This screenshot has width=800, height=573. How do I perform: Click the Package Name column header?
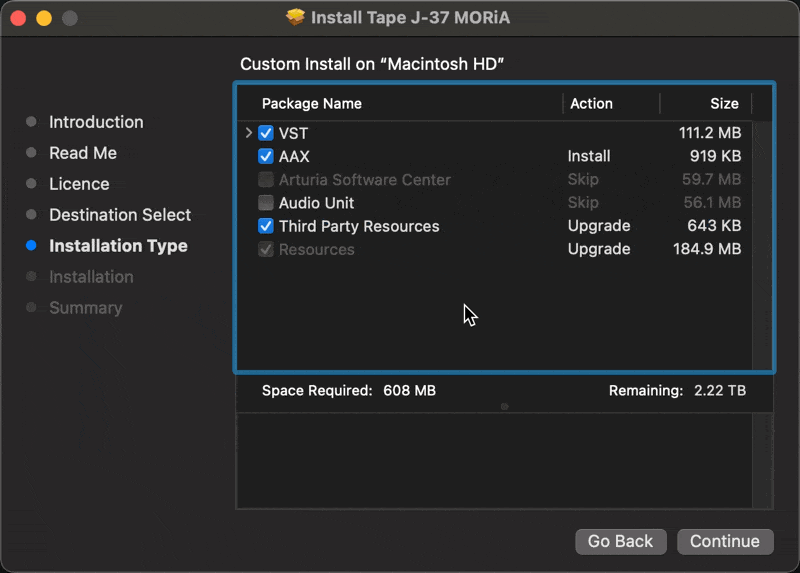pos(312,104)
